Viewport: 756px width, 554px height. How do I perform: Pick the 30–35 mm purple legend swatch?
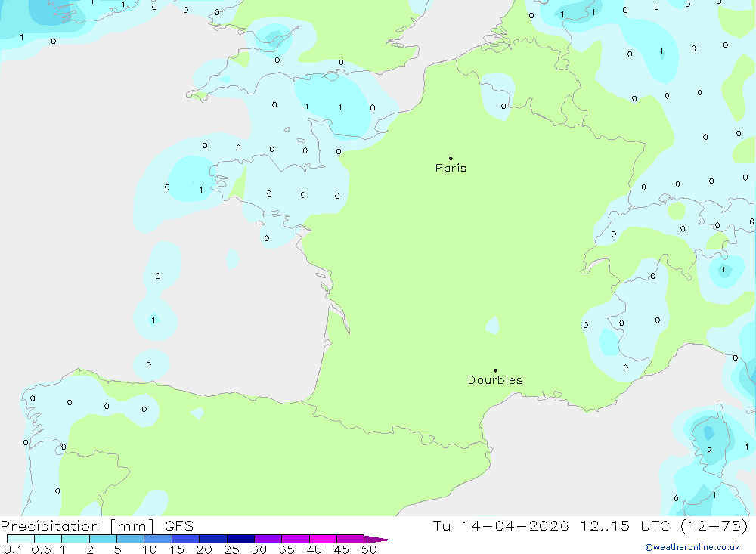(x=268, y=539)
